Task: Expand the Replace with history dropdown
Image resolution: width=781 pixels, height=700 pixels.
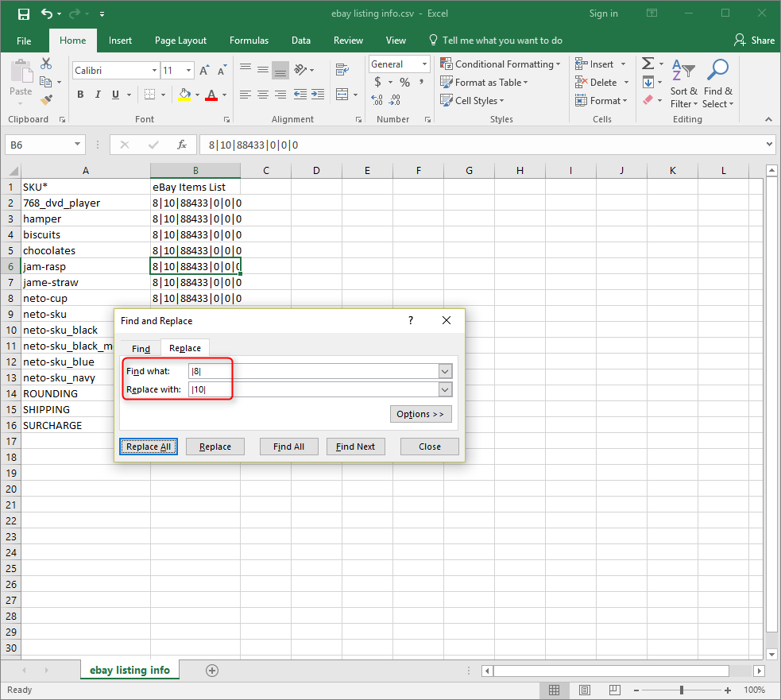Action: [x=445, y=389]
